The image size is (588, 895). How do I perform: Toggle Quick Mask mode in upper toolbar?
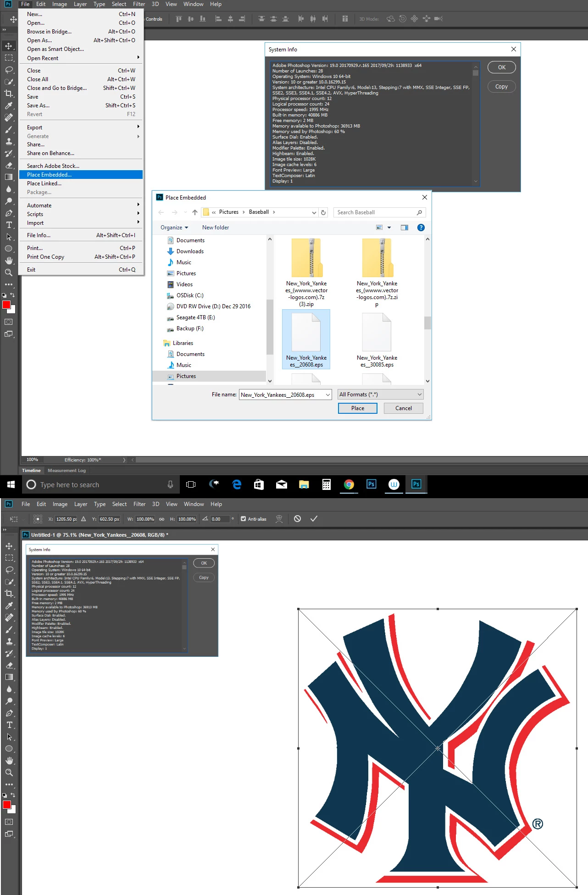click(x=9, y=322)
